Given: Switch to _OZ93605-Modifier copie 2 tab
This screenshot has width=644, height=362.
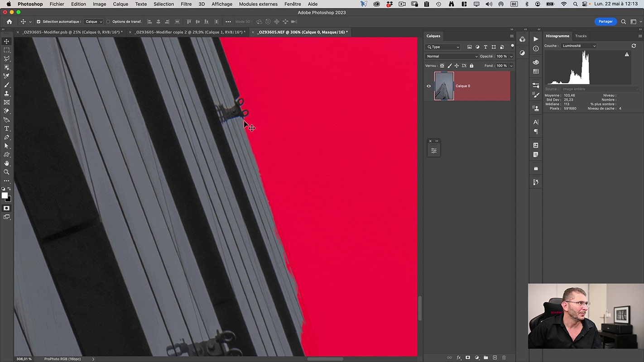Looking at the screenshot, I should [x=190, y=32].
